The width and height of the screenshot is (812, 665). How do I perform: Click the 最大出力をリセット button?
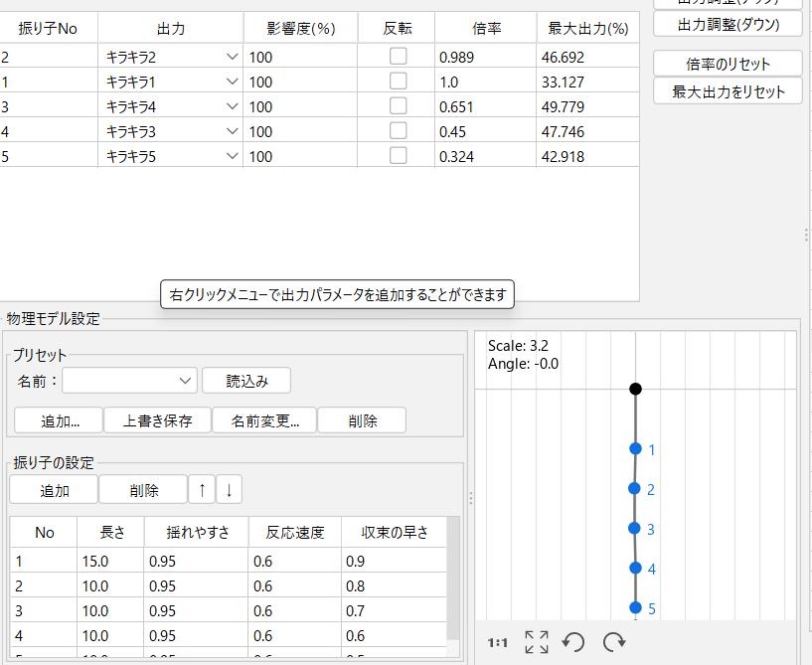coord(728,90)
